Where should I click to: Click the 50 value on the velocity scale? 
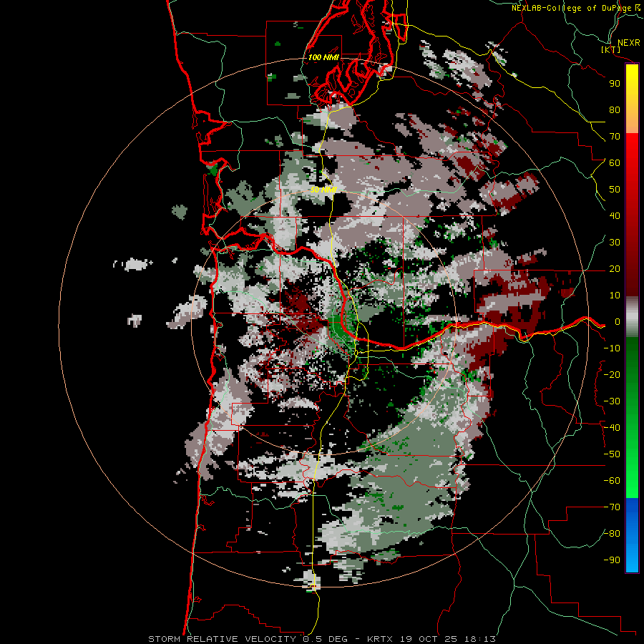(615, 190)
